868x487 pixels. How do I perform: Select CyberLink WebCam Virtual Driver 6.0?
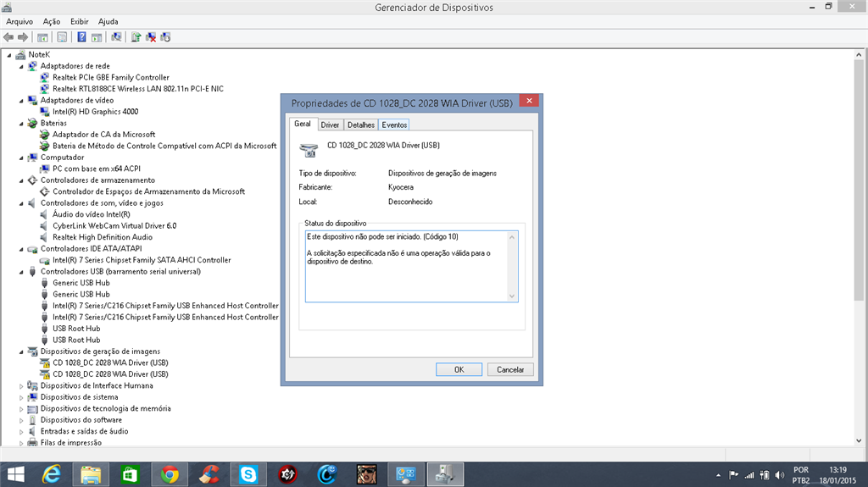coord(114,226)
